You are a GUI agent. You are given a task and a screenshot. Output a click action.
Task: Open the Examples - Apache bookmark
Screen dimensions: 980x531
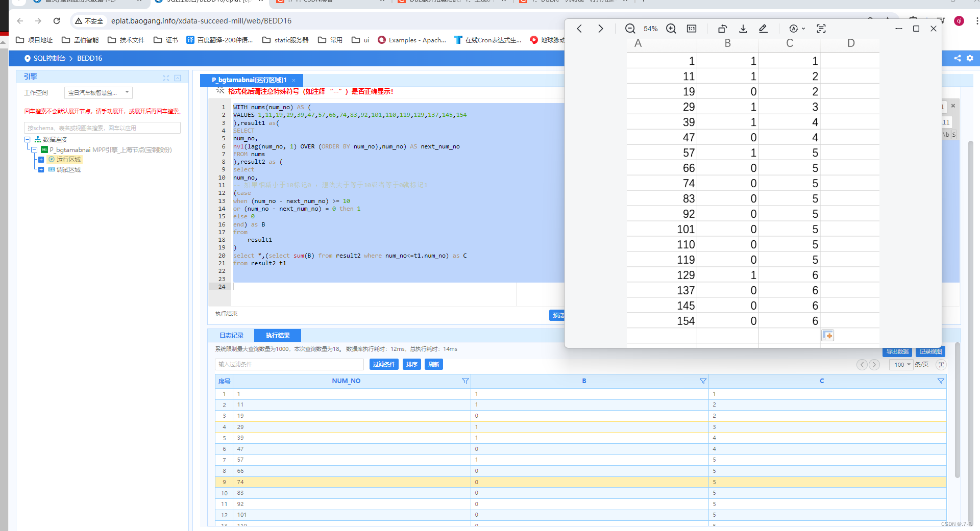click(412, 40)
